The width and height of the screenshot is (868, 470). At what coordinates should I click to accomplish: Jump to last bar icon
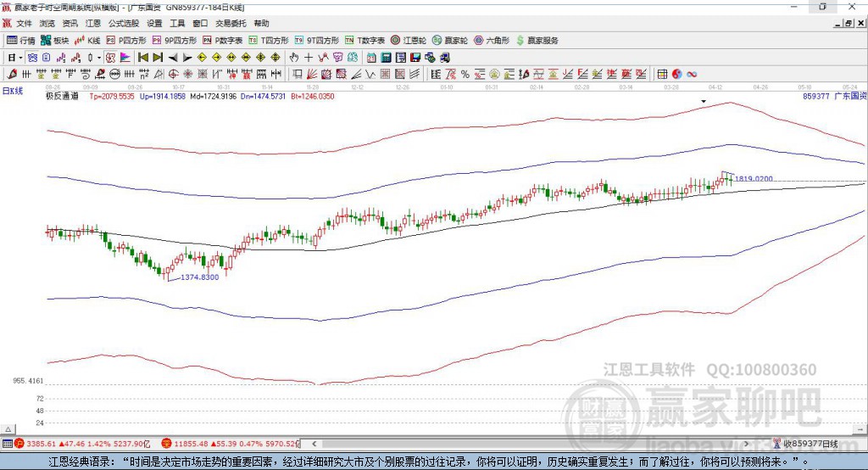[158, 58]
